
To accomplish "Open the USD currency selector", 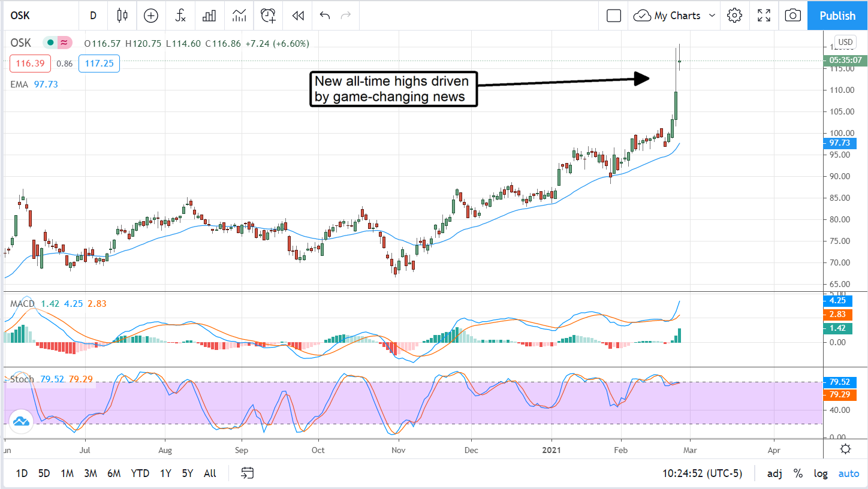I will tap(845, 42).
